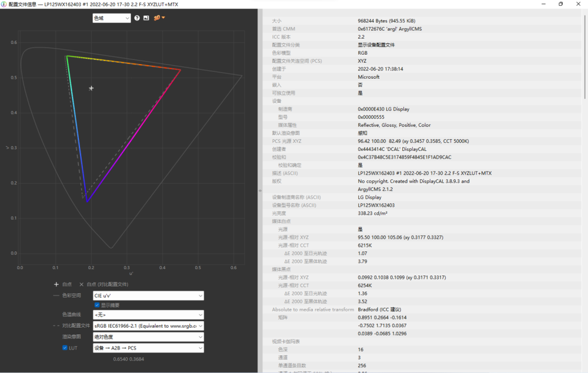
Task: Uncheck the 显示摘要 checkbox
Action: pos(97,305)
